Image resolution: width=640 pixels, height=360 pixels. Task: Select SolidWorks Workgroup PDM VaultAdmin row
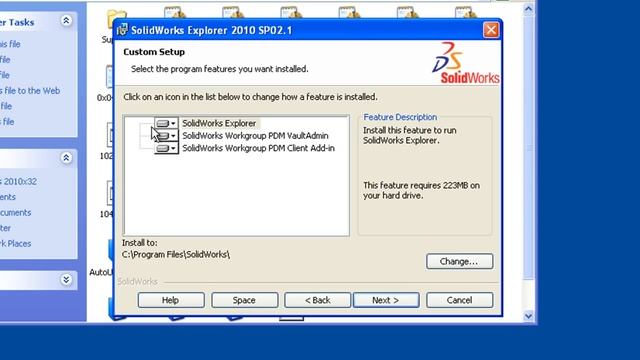click(x=255, y=136)
